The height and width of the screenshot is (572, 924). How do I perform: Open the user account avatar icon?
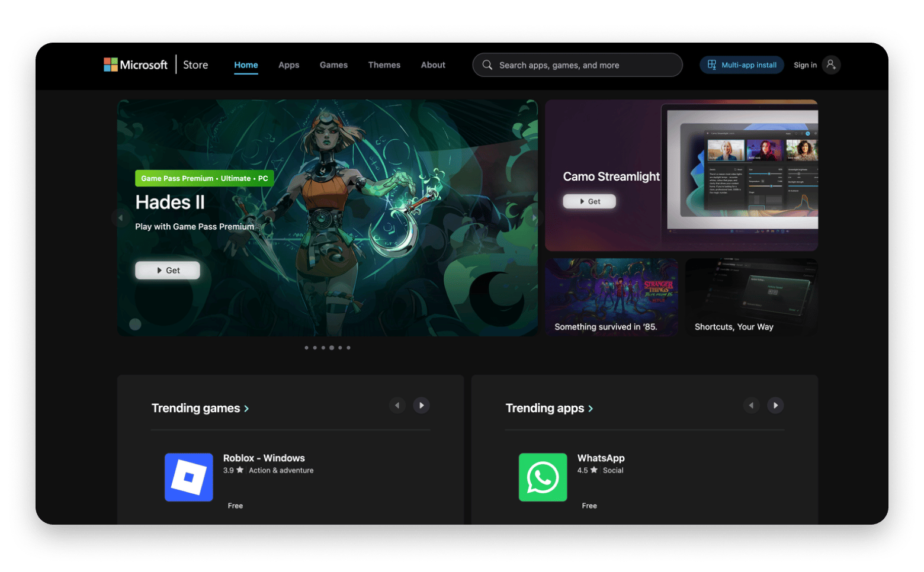(x=832, y=65)
